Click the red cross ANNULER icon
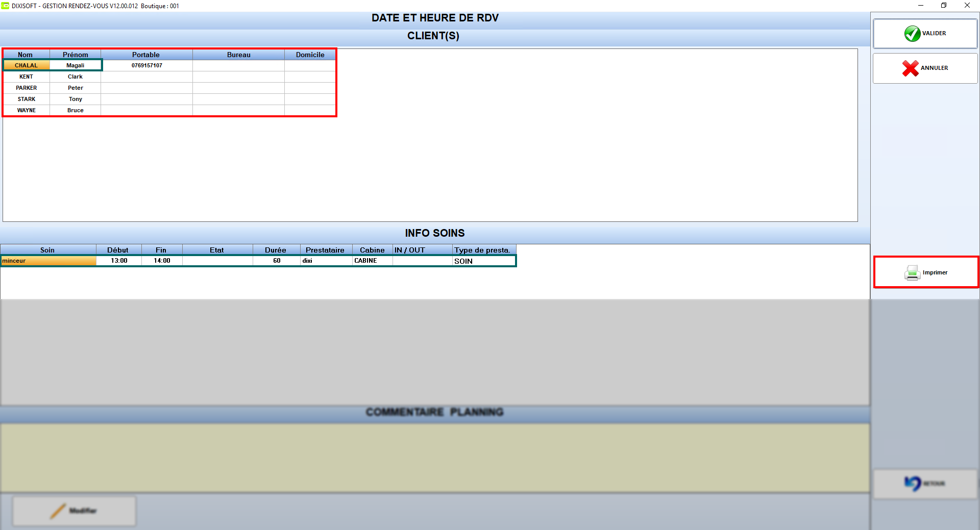The height and width of the screenshot is (530, 980). [910, 68]
